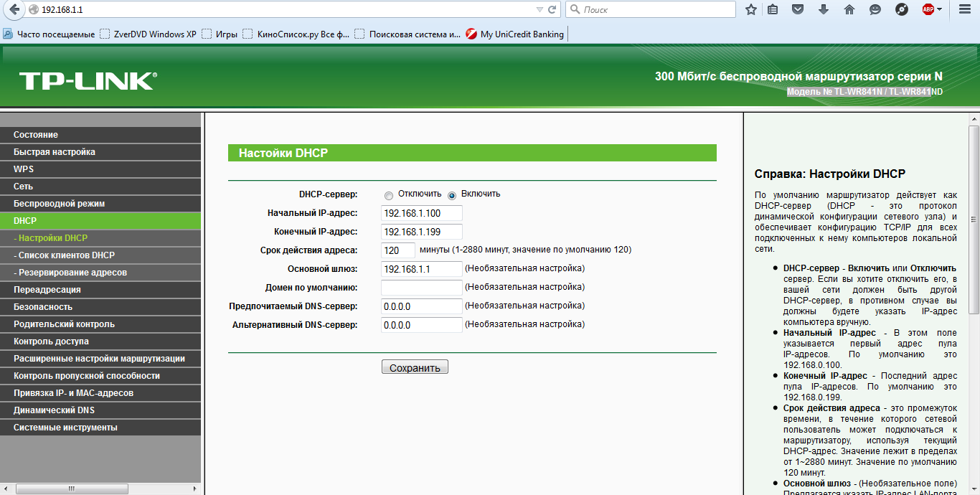This screenshot has height=495, width=980.
Task: Open Сеть menu section
Action: (100, 187)
